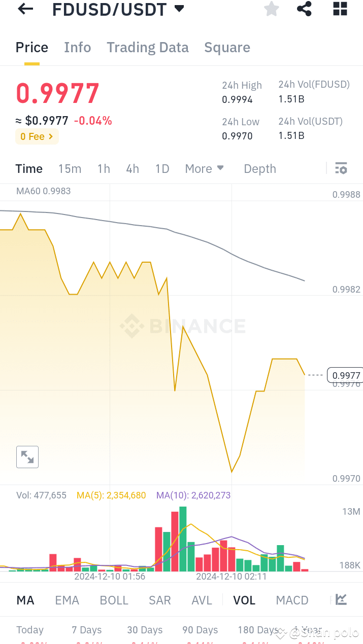
Task: Switch to the Trading Data tab
Action: (x=147, y=47)
